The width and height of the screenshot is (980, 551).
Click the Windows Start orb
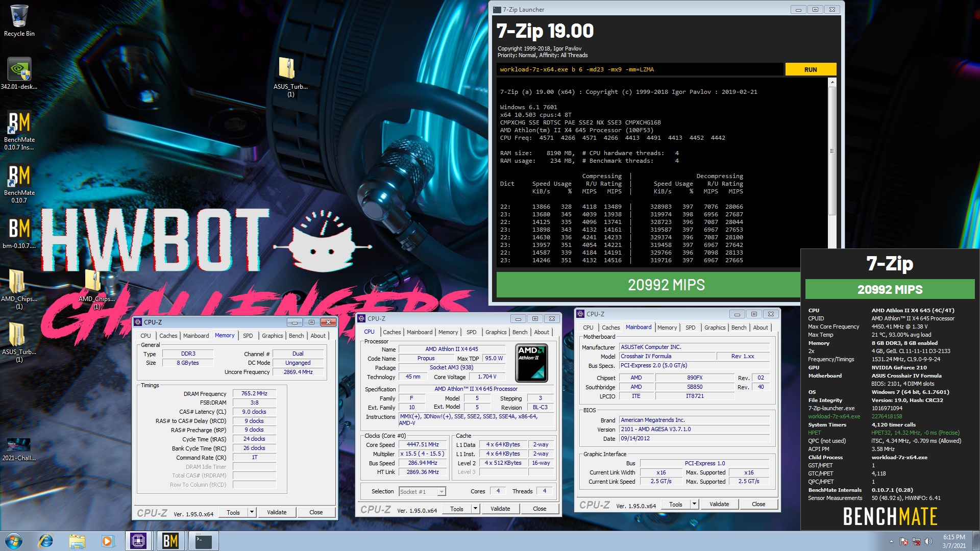[x=14, y=541]
